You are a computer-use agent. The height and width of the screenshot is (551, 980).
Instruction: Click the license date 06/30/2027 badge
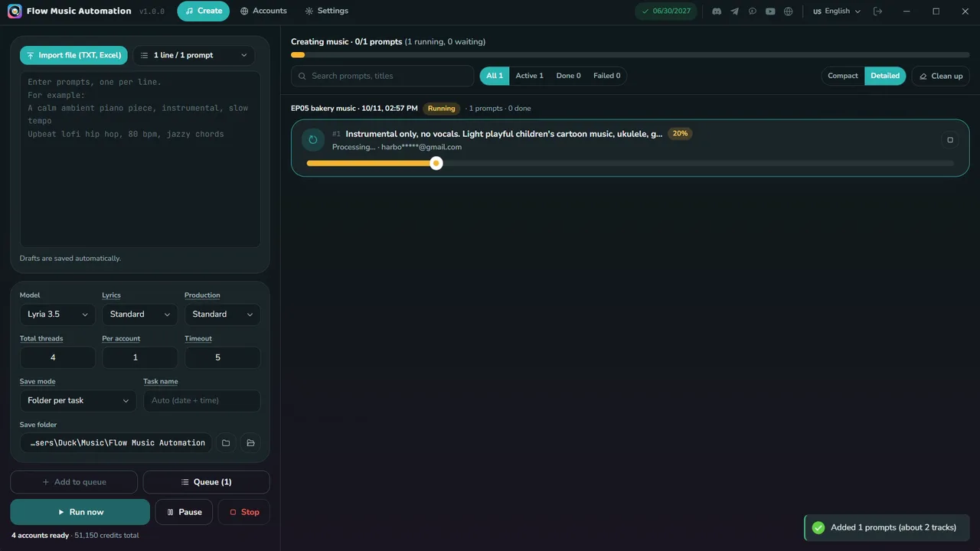click(x=666, y=11)
